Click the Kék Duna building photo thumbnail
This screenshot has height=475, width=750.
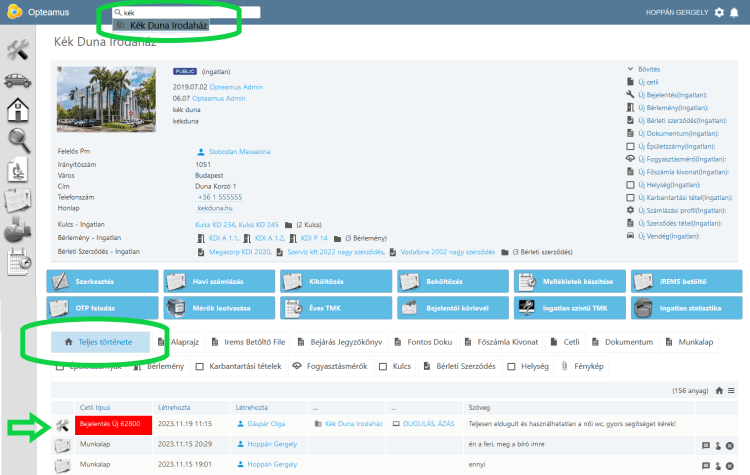[x=100, y=99]
